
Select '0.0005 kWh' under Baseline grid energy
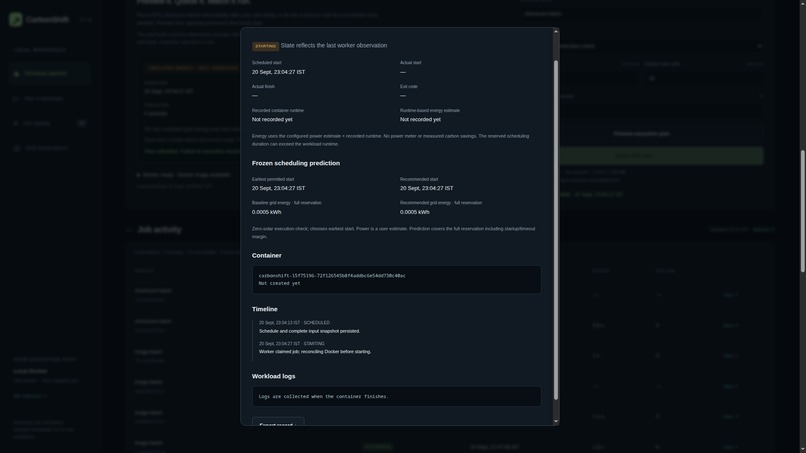pos(266,212)
